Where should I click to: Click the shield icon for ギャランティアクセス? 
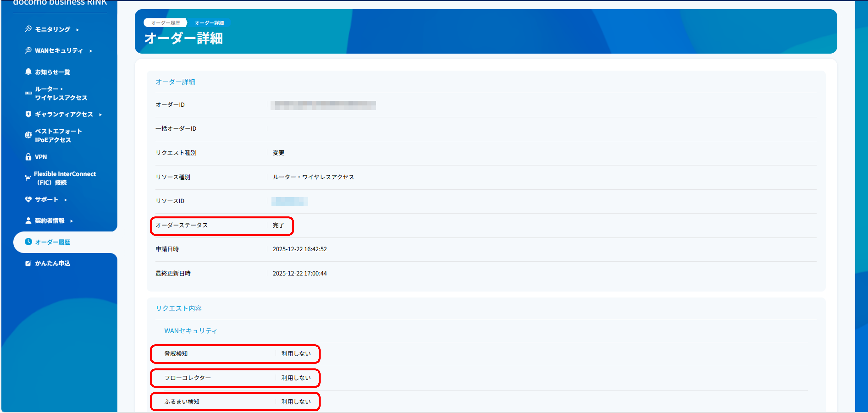tap(28, 114)
